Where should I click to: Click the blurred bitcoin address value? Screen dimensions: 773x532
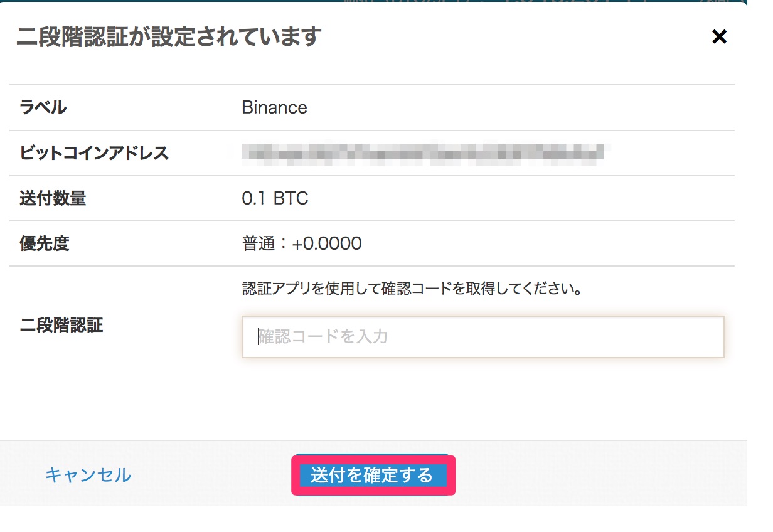pos(425,152)
